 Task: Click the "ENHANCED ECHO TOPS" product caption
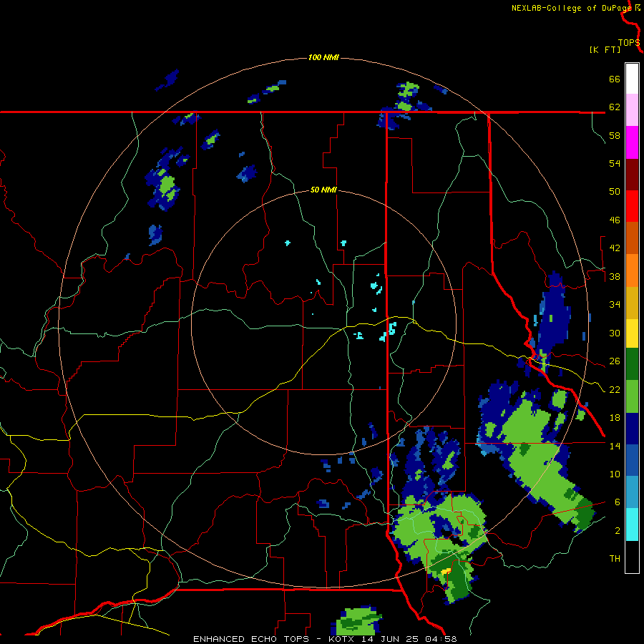pos(251,639)
